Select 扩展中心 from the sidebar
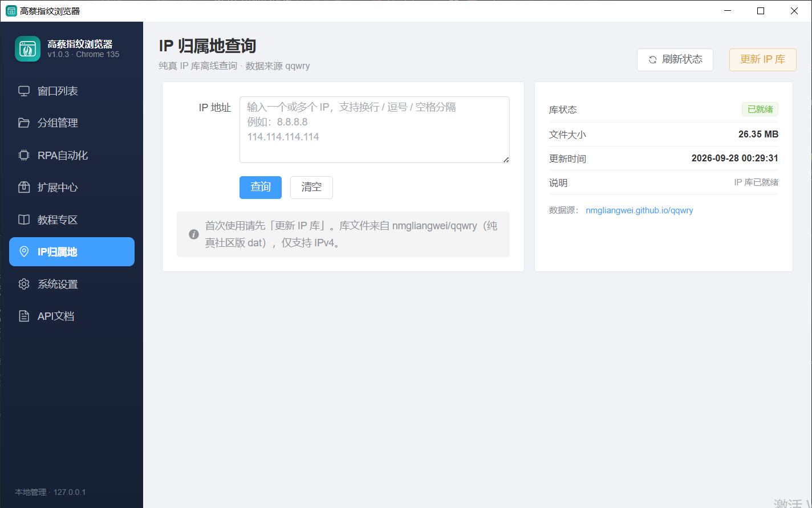Image resolution: width=812 pixels, height=508 pixels. click(72, 187)
